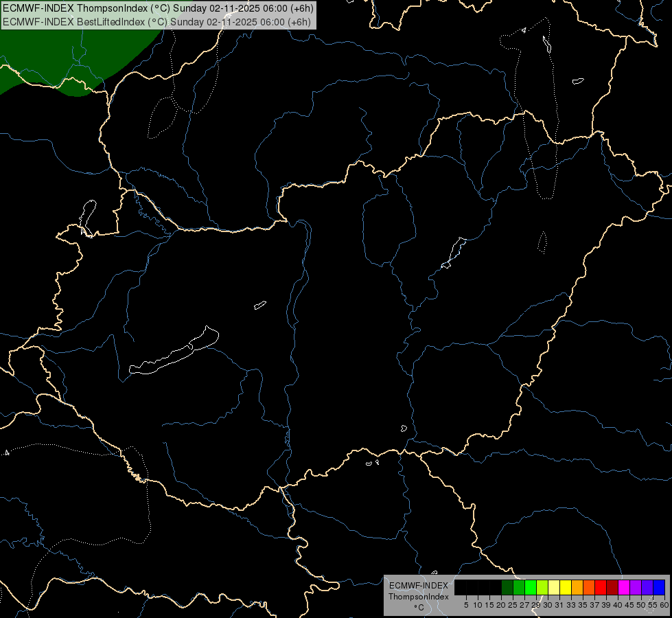
Task: Click the large elongated lake outline on map
Action: pos(174,352)
